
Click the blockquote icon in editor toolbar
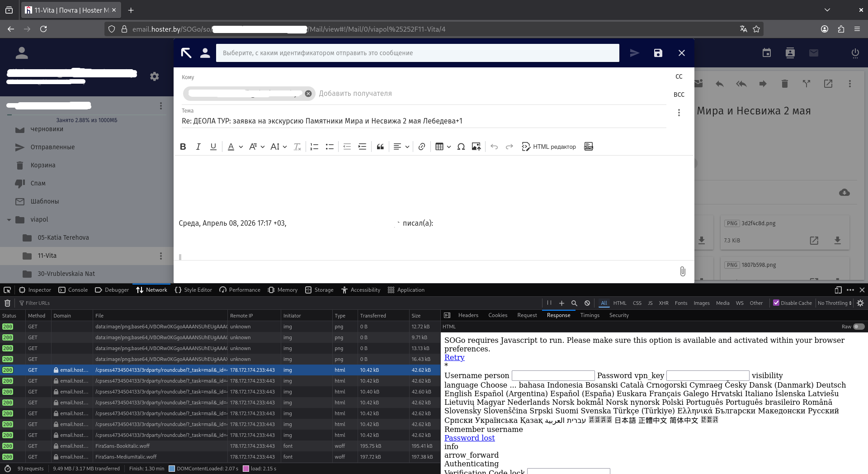click(x=380, y=147)
